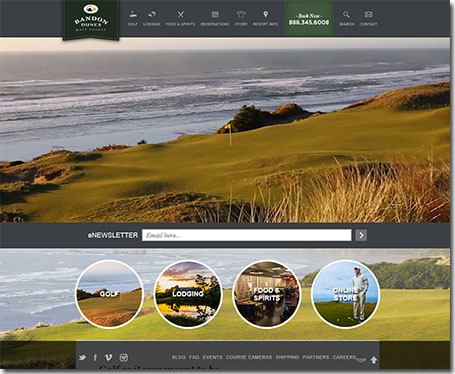Open the Reservations calendar icon

pos(215,14)
